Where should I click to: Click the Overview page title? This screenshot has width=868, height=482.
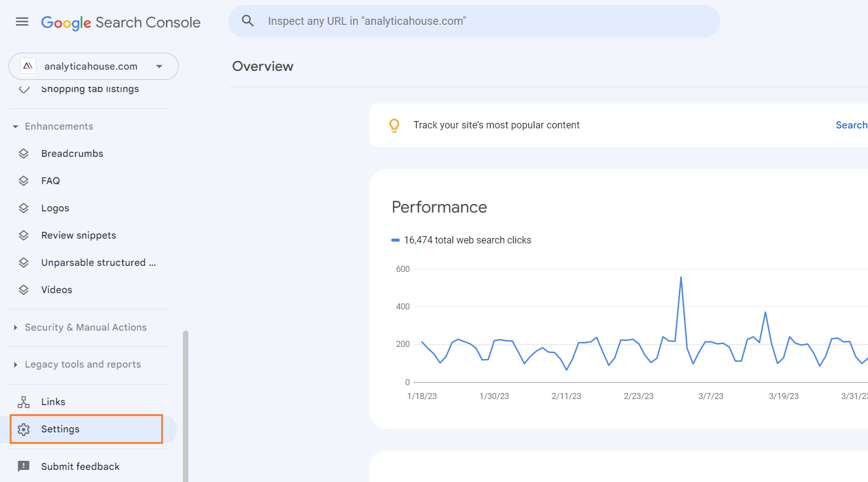pyautogui.click(x=263, y=67)
